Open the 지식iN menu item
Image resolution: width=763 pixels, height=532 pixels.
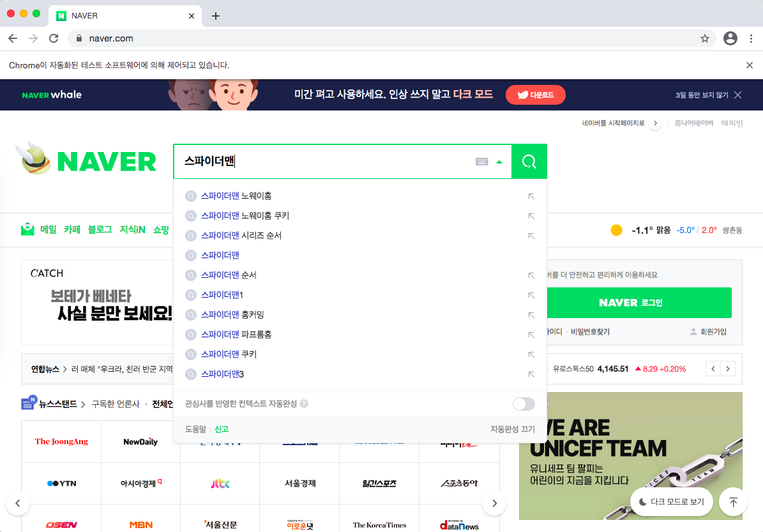point(132,229)
